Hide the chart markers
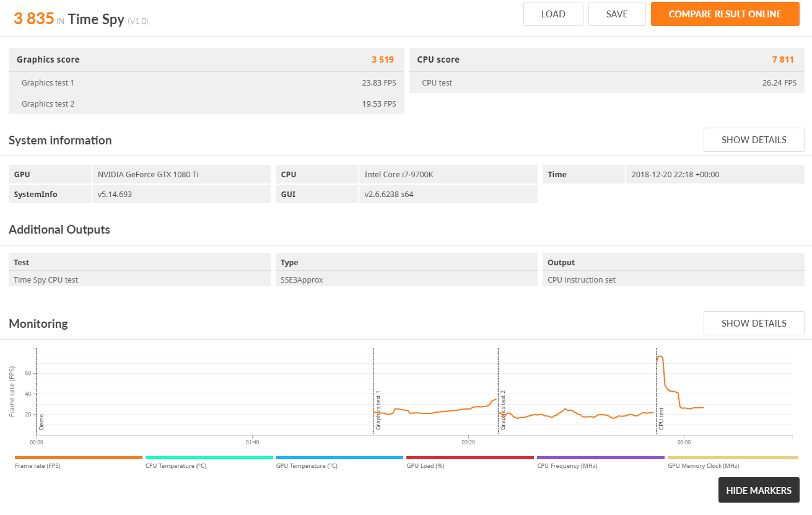This screenshot has width=812, height=515. pos(759,490)
